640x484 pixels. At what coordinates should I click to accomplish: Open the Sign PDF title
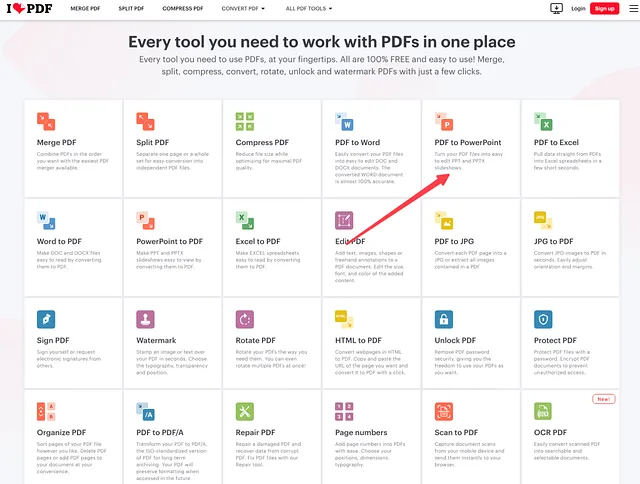click(53, 340)
